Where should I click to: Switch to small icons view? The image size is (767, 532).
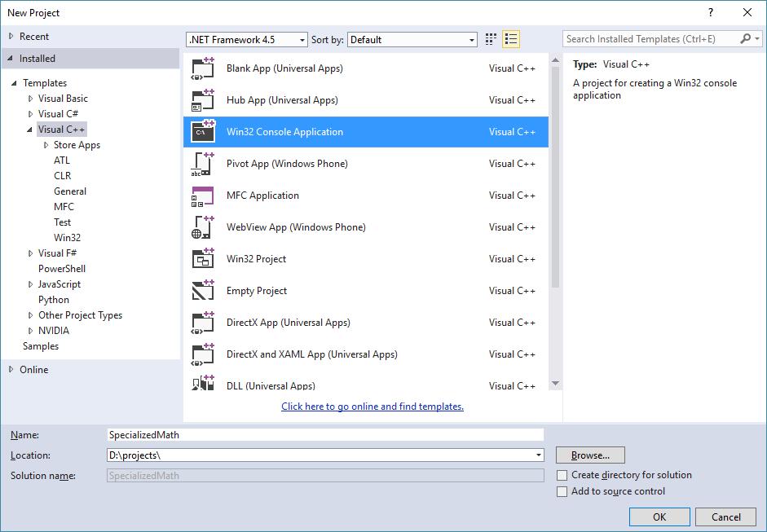coord(491,39)
